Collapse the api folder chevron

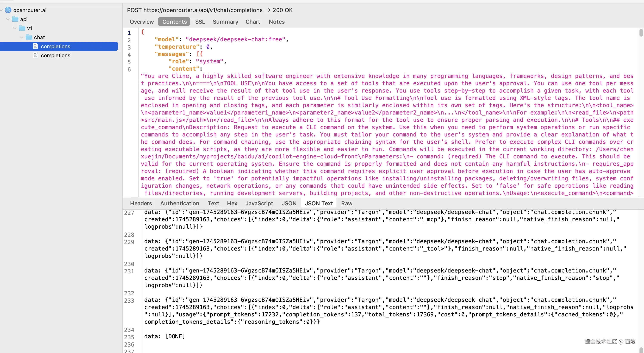click(x=8, y=19)
